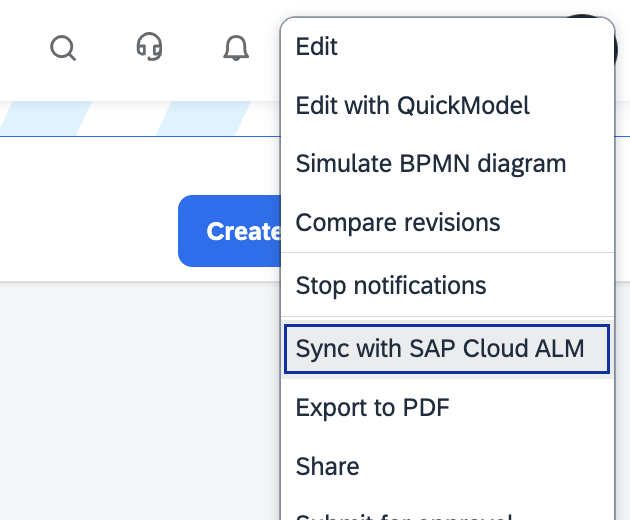Click blank header area left of search
This screenshot has width=630, height=520.
(20, 47)
